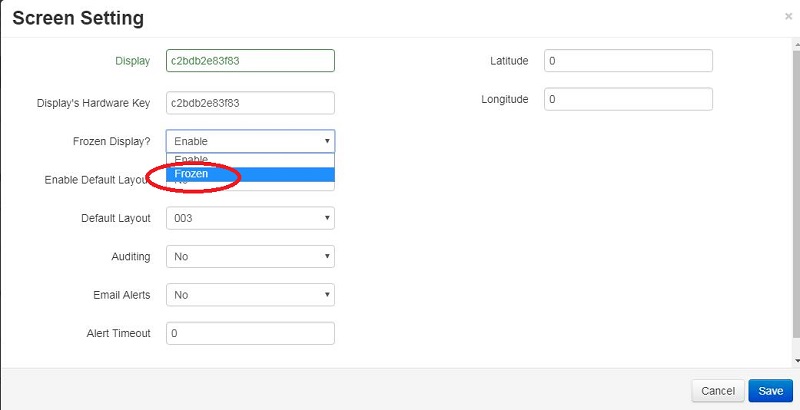Open the Auditing dropdown
This screenshot has height=410, width=800.
coord(250,257)
